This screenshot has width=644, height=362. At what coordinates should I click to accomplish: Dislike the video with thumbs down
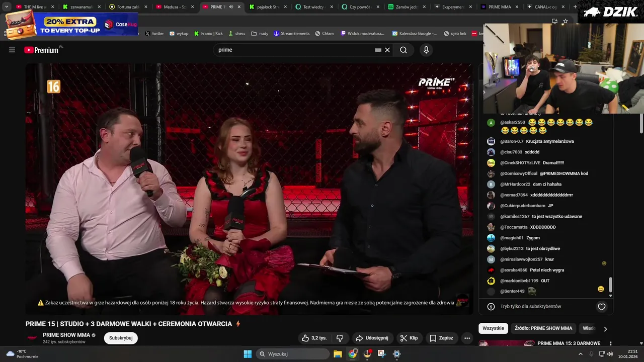340,338
